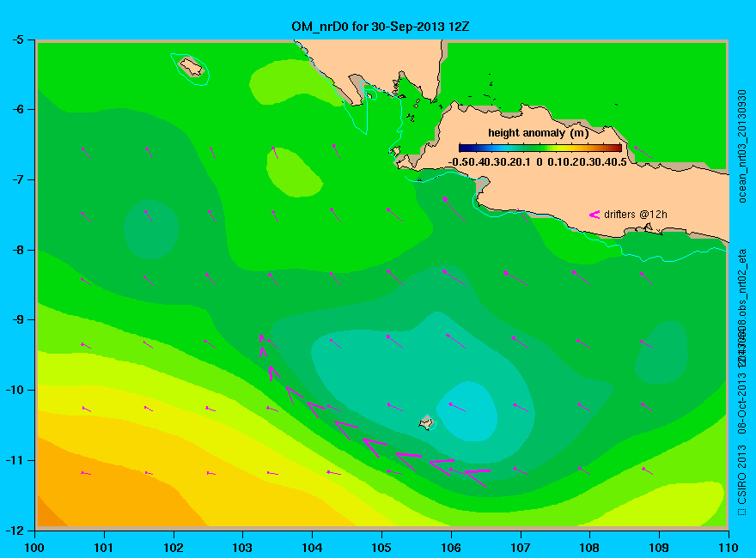This screenshot has height=558, width=756.
Task: Click the "drifters @12h" legend label
Action: pos(636,215)
